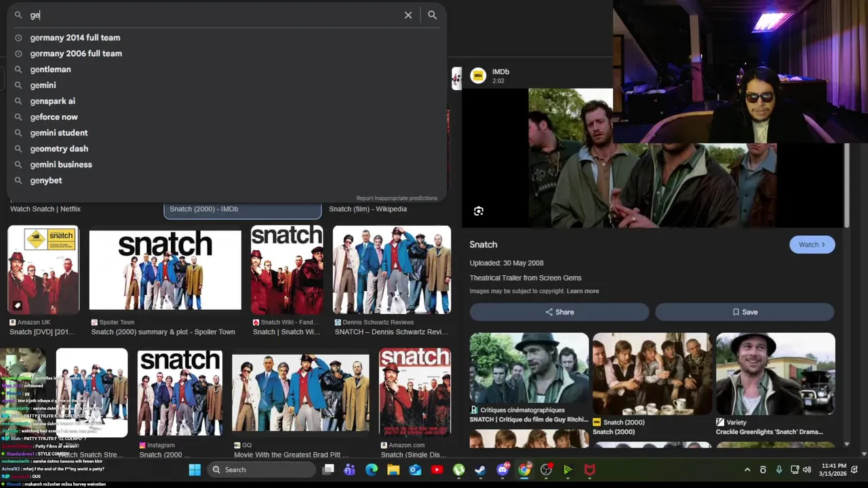Image resolution: width=868 pixels, height=488 pixels.
Task: Click the history icon beside germany 2006
Action: [x=18, y=54]
